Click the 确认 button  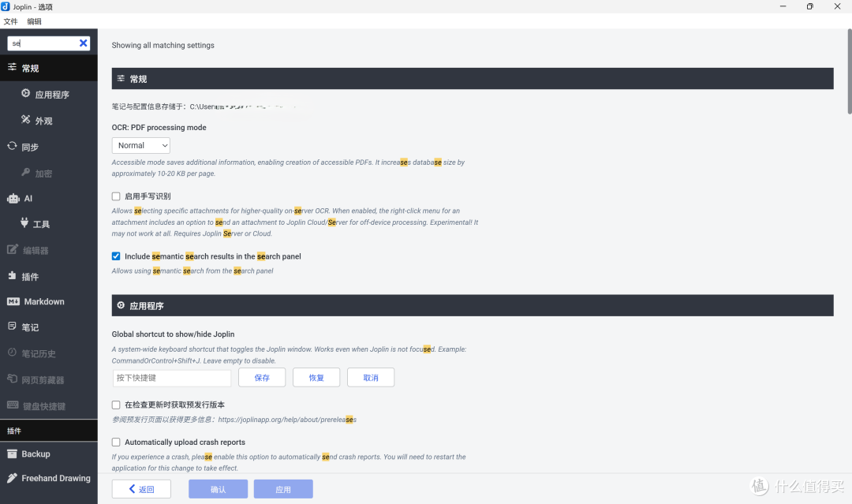pyautogui.click(x=218, y=489)
